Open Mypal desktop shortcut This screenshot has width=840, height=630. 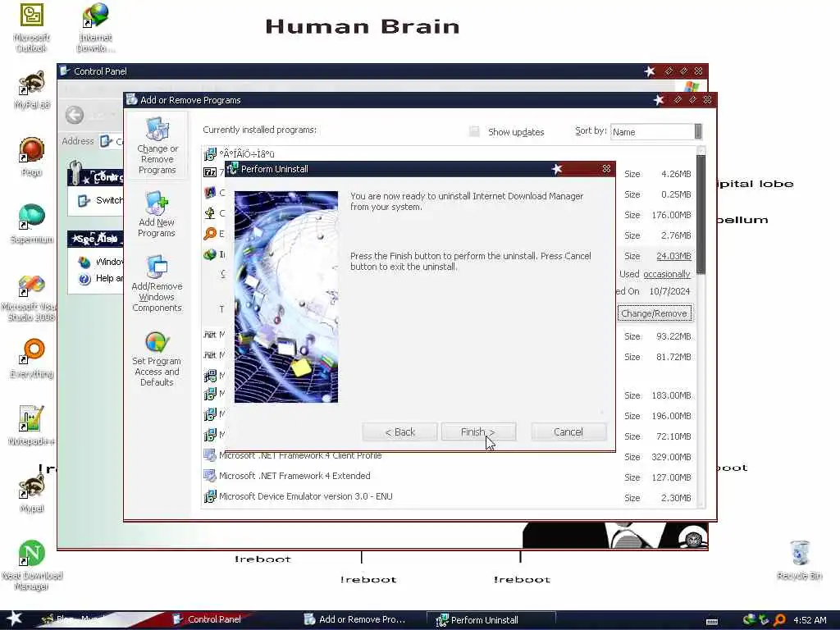32,493
